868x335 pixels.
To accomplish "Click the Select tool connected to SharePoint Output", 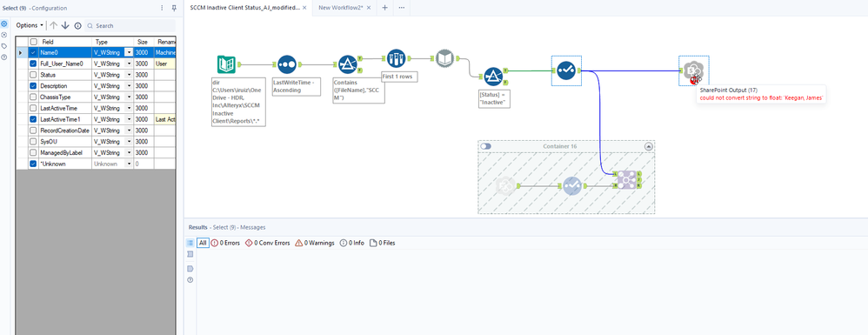I will pos(565,70).
